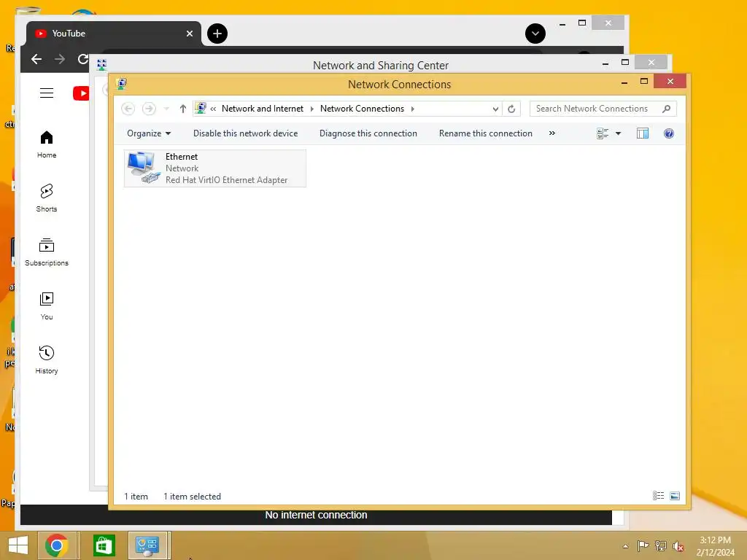Click the Network Connections title bar icon
Image resolution: width=747 pixels, height=560 pixels.
click(x=122, y=85)
